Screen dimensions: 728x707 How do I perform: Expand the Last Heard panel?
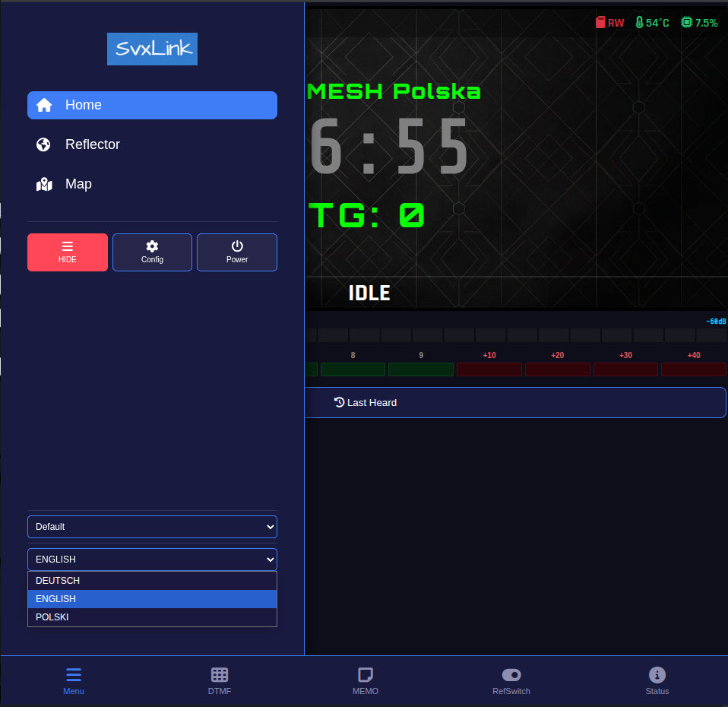[x=515, y=402]
